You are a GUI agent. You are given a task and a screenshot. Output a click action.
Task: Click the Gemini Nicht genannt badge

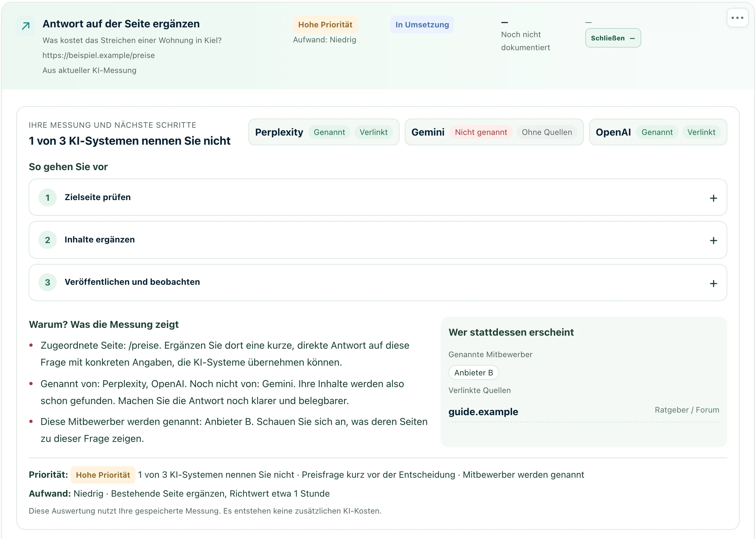click(481, 132)
